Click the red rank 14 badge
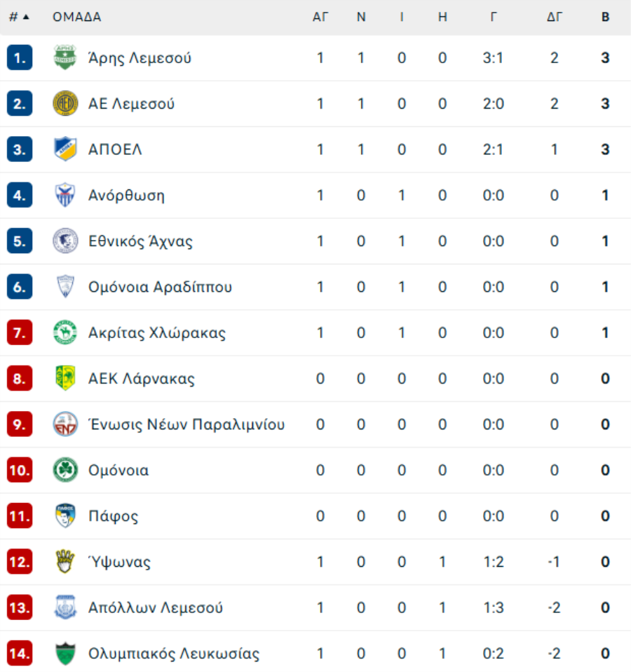631x672 pixels. coord(20,653)
